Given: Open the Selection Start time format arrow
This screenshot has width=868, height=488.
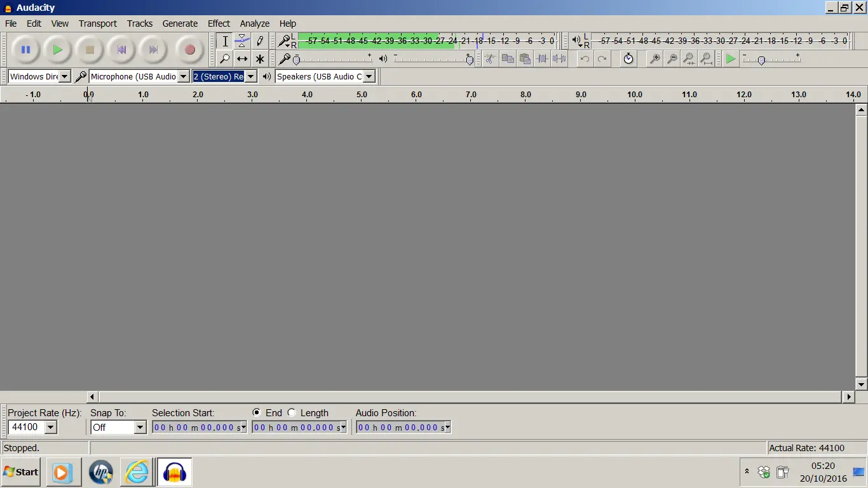Looking at the screenshot, I should (x=243, y=428).
